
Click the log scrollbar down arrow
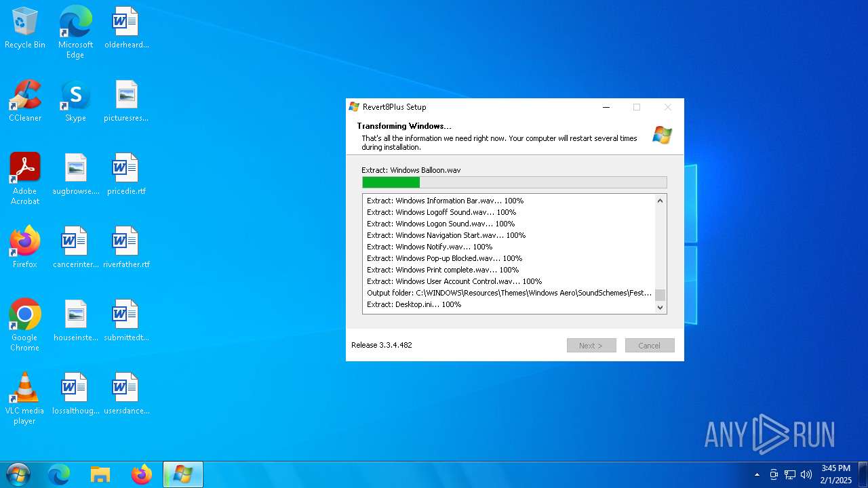tap(660, 307)
